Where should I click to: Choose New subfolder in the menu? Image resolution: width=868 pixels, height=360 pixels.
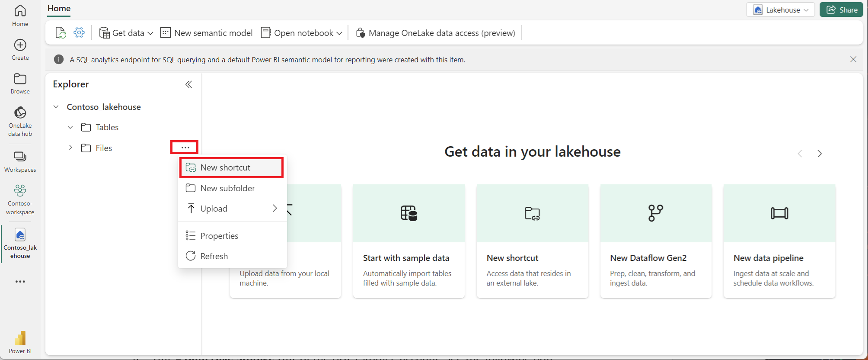(232, 188)
